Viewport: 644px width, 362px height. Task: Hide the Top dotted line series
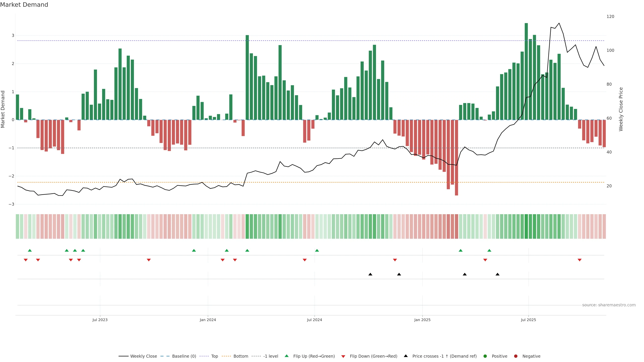point(214,356)
